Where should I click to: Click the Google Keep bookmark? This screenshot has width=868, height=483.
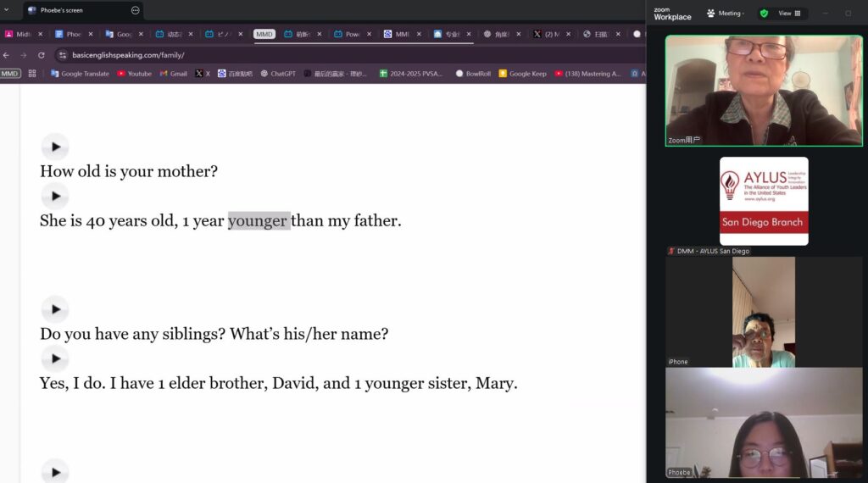(x=522, y=74)
